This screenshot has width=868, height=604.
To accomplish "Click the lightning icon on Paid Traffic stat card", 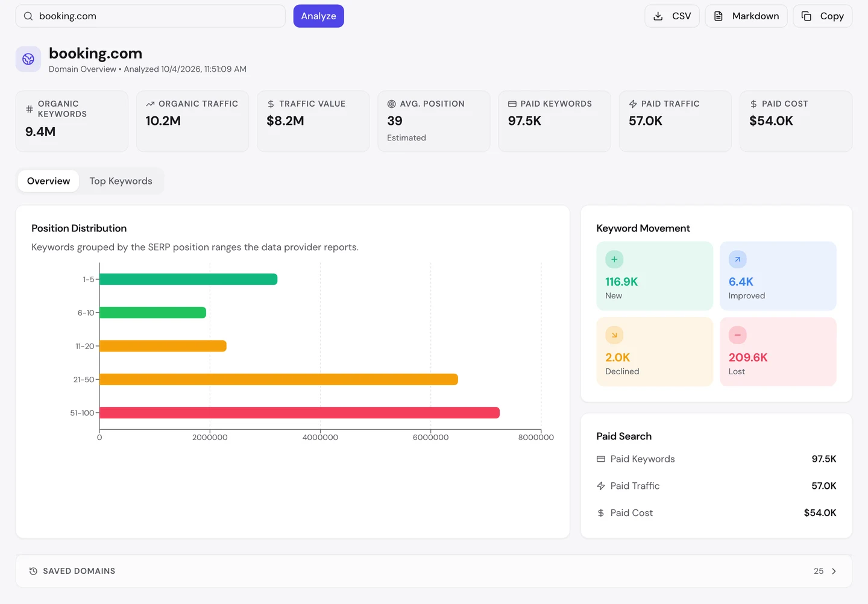I will coord(633,104).
